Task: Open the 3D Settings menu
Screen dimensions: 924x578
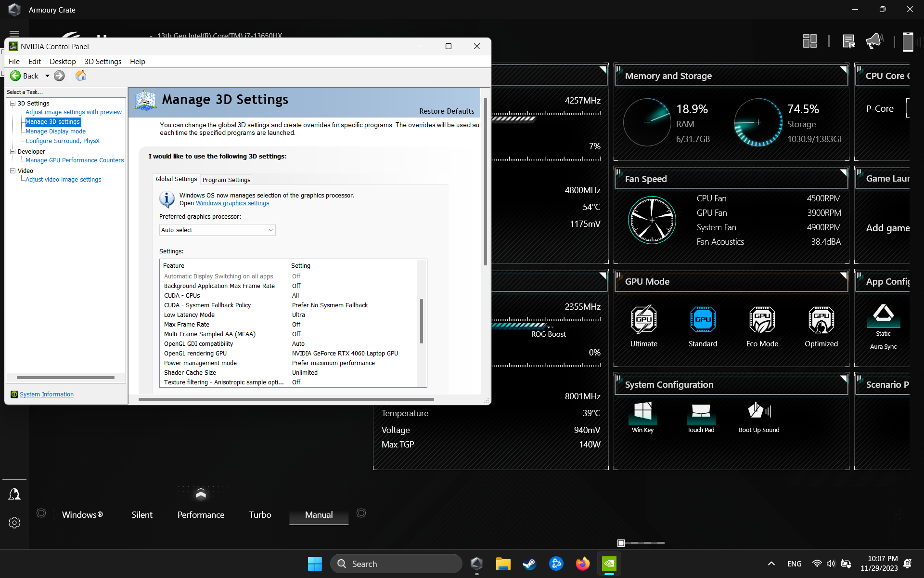Action: (103, 61)
